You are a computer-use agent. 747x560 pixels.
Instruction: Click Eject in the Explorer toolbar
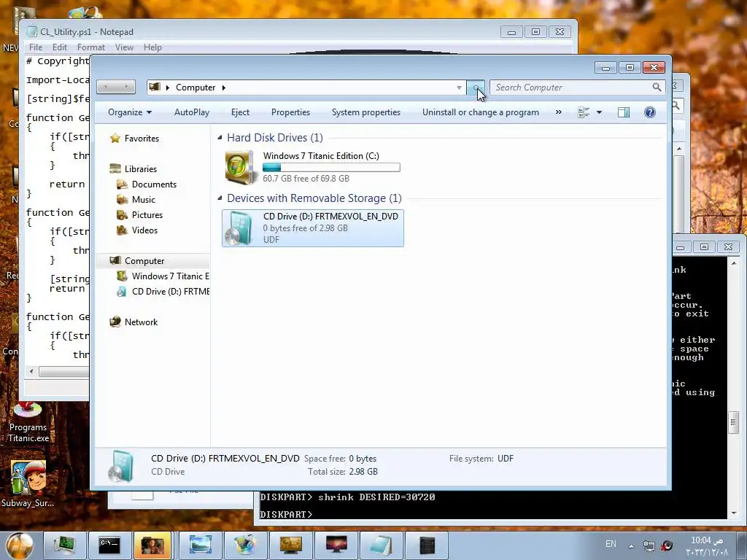point(240,112)
